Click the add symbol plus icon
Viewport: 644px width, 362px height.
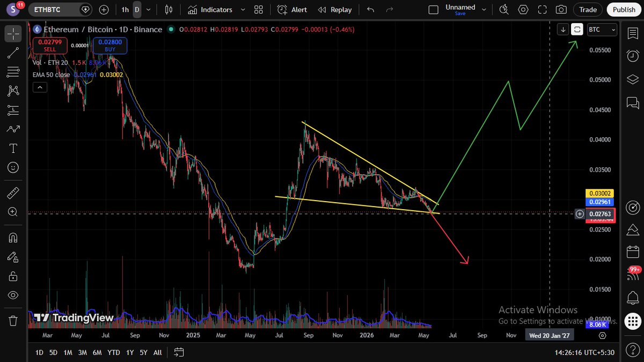[104, 10]
